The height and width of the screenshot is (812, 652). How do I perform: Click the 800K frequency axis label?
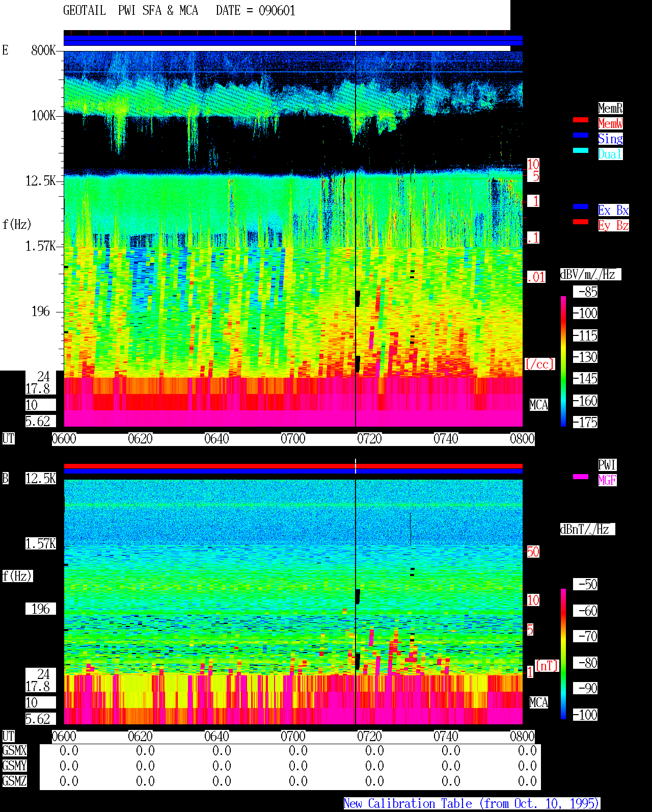[x=43, y=50]
